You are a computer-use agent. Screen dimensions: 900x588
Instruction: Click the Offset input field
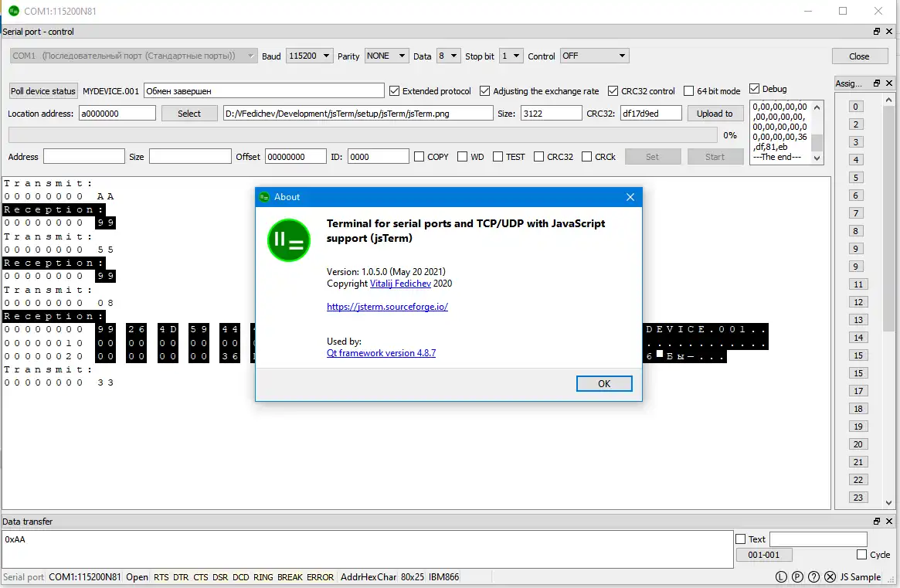click(295, 157)
